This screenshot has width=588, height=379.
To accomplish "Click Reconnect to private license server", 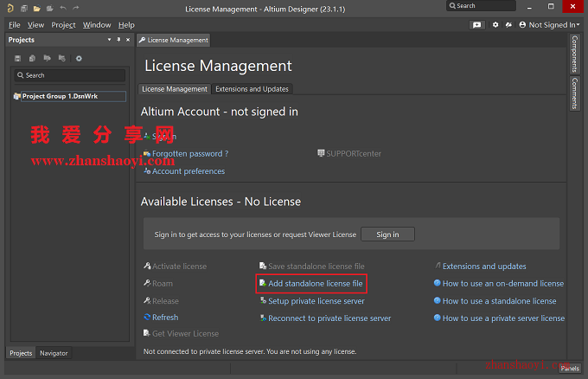I will 325,318.
